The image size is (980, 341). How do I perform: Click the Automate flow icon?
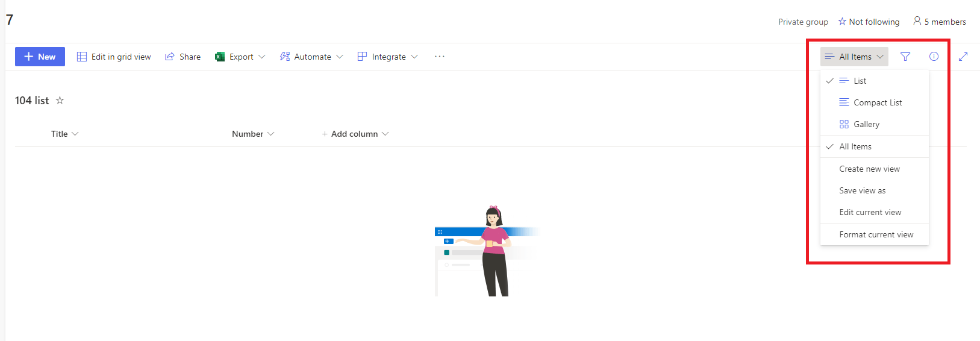(285, 57)
